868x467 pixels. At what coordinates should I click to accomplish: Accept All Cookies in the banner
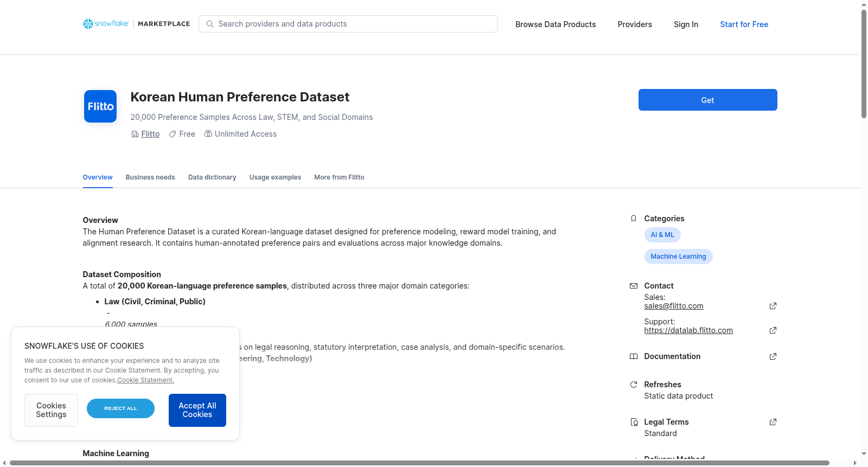tap(197, 410)
